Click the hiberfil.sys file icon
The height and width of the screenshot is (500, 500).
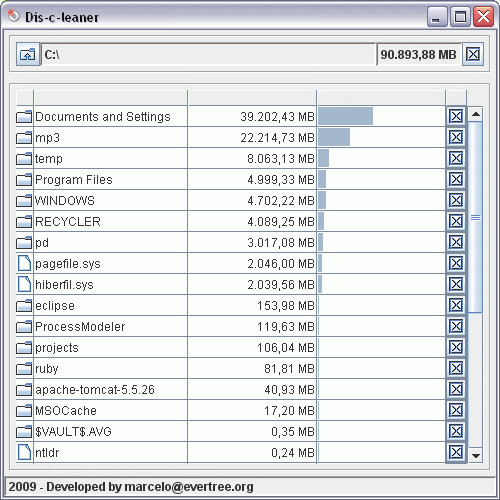(x=24, y=284)
